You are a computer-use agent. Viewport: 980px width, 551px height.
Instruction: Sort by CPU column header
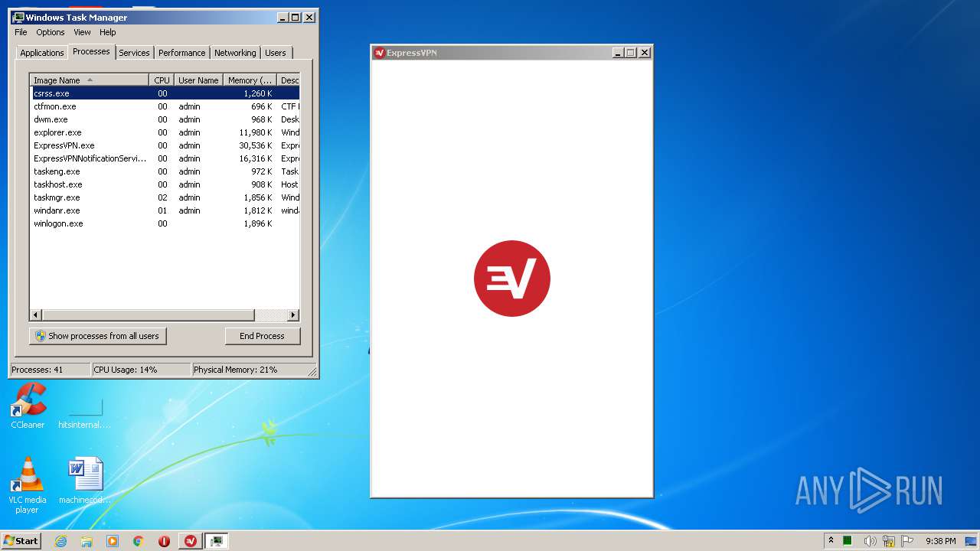[x=162, y=80]
